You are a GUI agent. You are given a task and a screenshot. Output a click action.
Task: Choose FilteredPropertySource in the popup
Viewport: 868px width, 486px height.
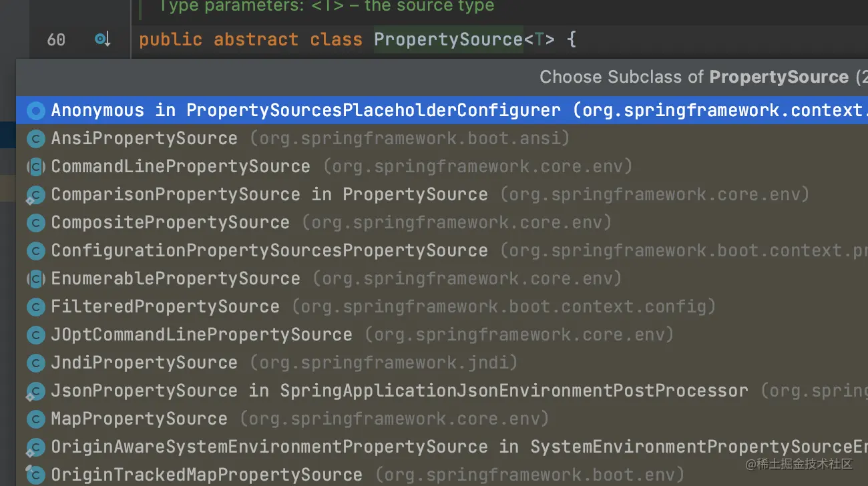coord(165,306)
